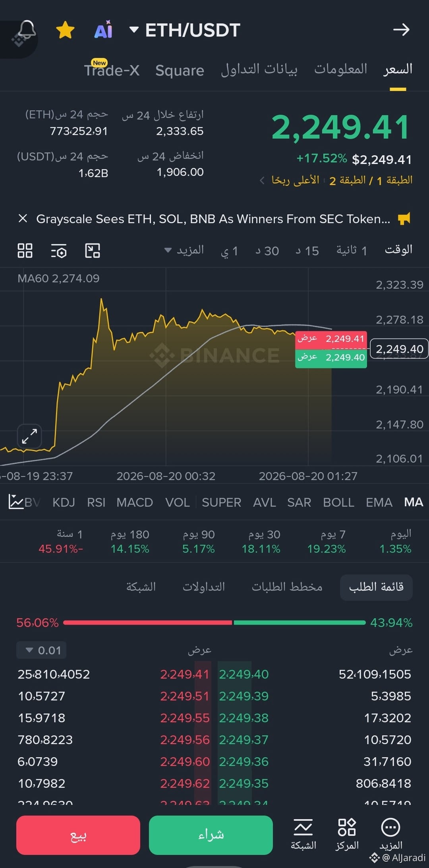Screen dimensions: 429x868
Task: Switch to the Square tab
Action: coord(180,70)
